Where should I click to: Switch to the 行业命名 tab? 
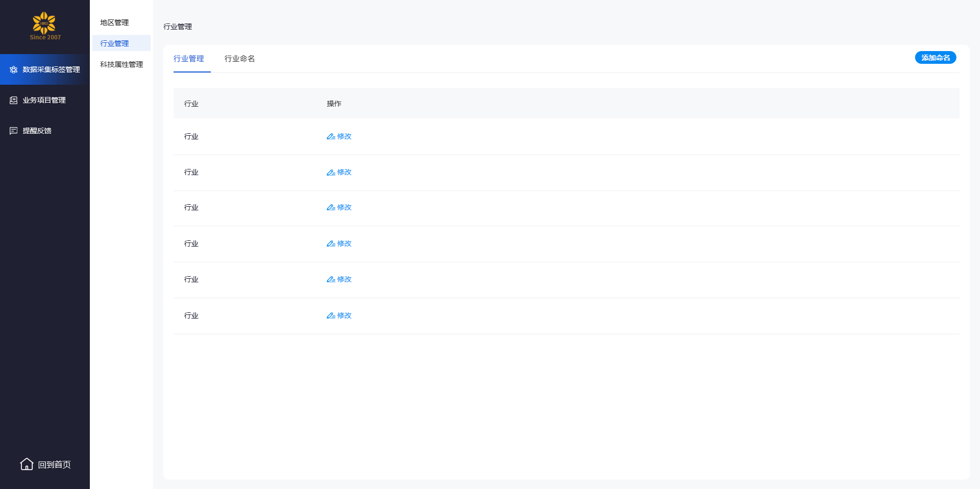(239, 59)
